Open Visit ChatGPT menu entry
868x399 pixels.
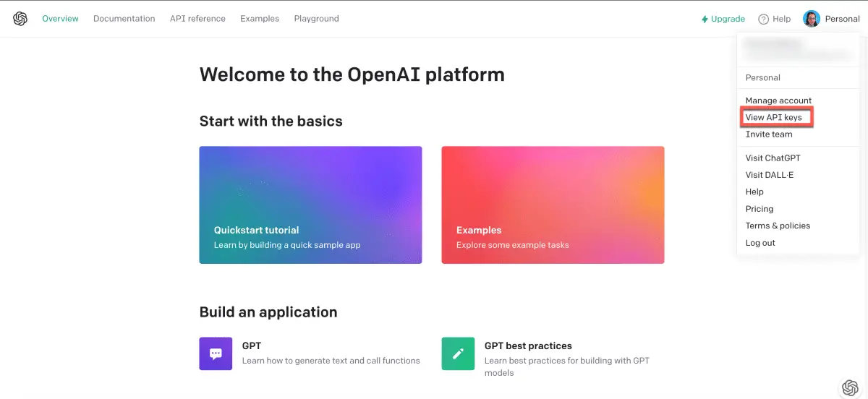point(773,158)
